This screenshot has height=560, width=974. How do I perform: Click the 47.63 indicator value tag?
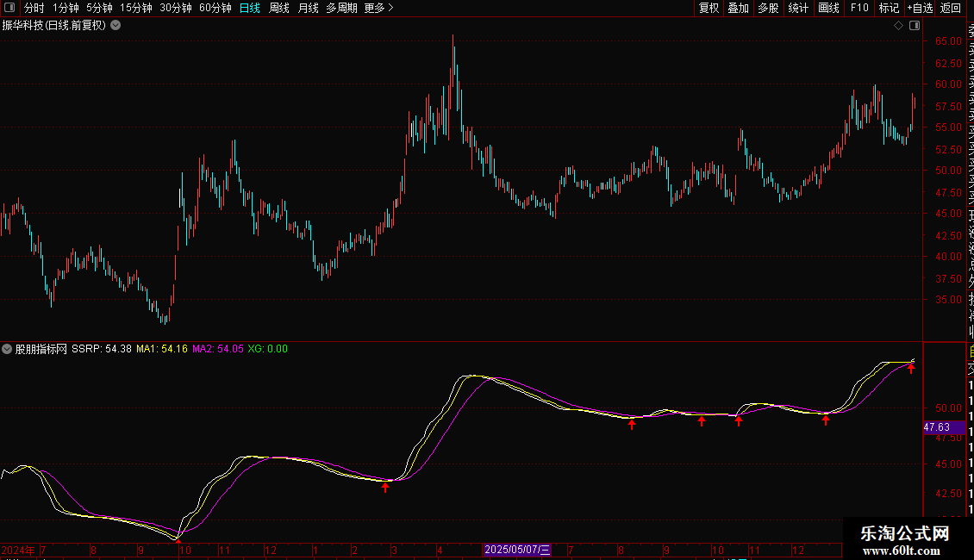point(944,427)
